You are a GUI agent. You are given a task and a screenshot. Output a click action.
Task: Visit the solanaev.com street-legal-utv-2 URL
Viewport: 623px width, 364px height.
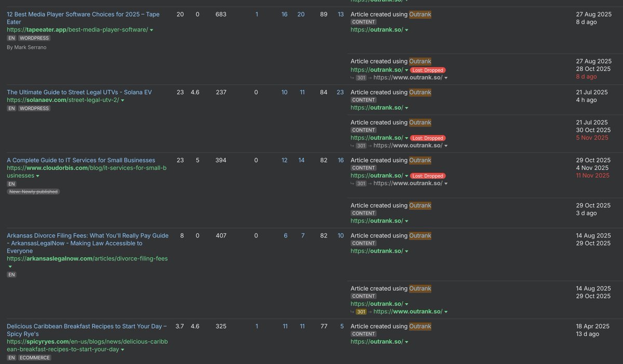63,100
